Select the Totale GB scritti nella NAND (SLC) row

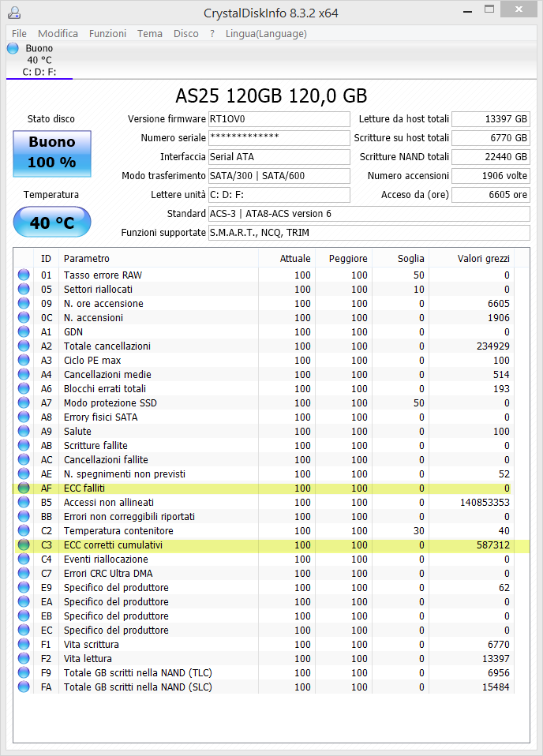point(264,687)
